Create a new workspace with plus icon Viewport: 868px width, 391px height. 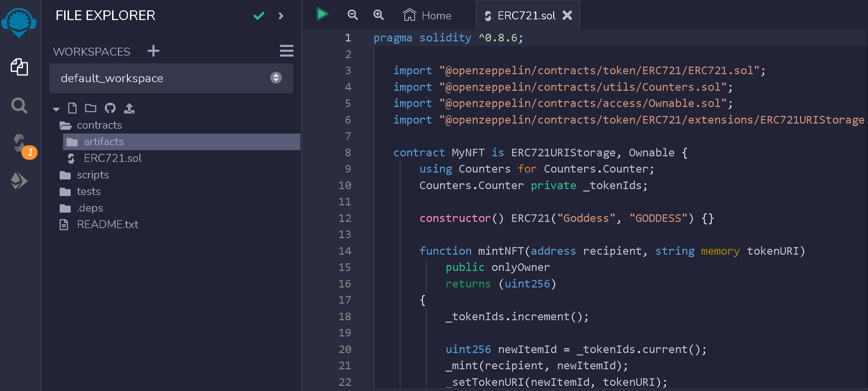[153, 51]
